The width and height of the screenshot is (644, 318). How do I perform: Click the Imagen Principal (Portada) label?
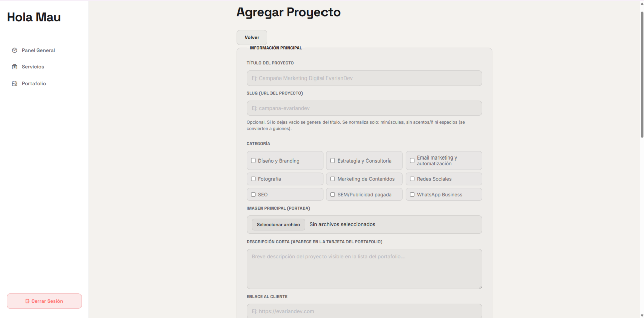278,208
